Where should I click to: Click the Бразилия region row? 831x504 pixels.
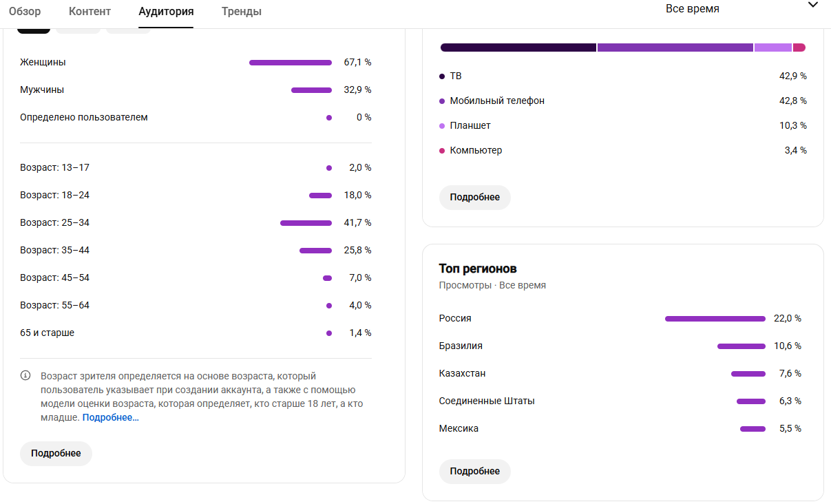620,346
